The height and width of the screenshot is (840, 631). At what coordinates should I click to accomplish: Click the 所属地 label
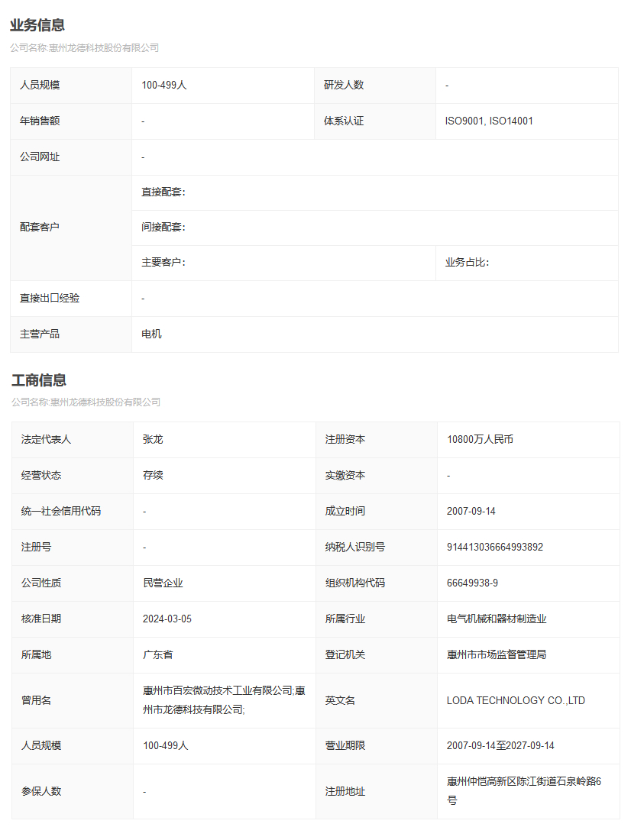tap(37, 655)
